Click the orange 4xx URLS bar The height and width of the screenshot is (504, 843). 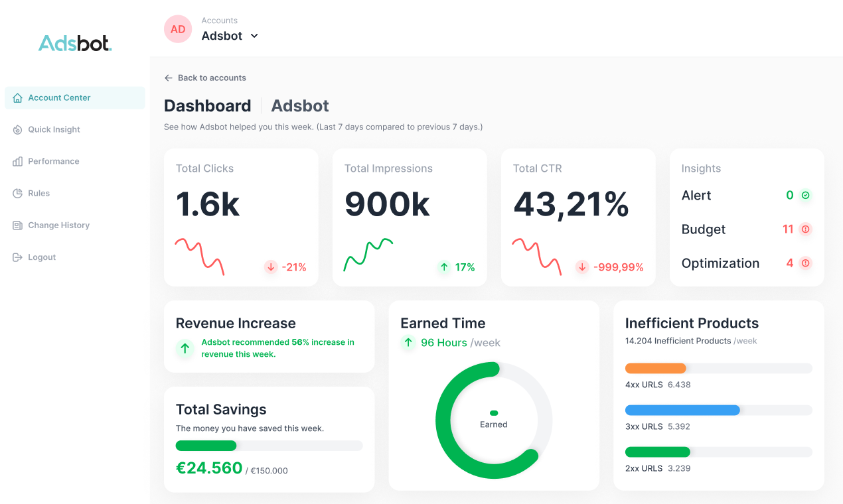(x=656, y=368)
